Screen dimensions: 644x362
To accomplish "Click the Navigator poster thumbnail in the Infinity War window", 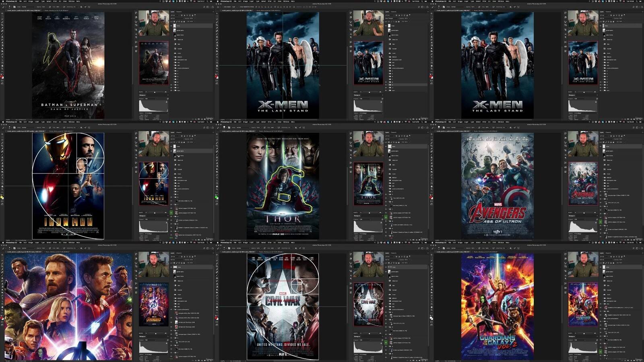I will (154, 304).
